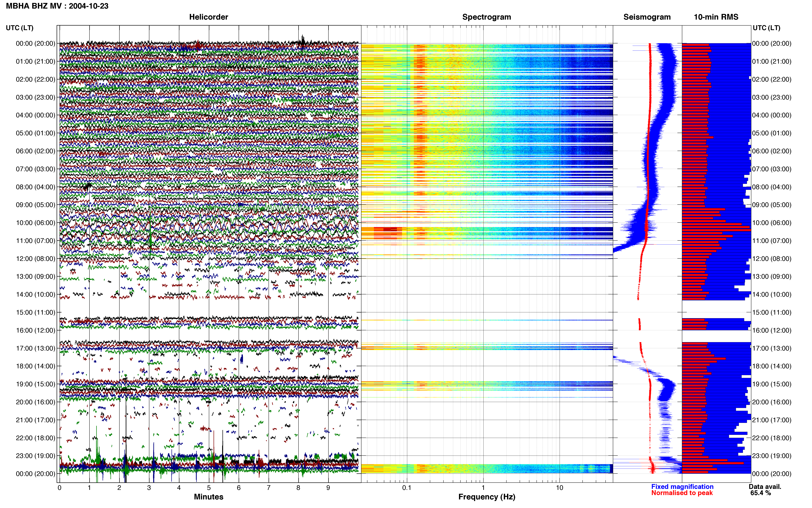Viewport: 812px width, 508px height.
Task: Click Helicorder time label '12:00 (08:00)'
Action: click(36, 259)
